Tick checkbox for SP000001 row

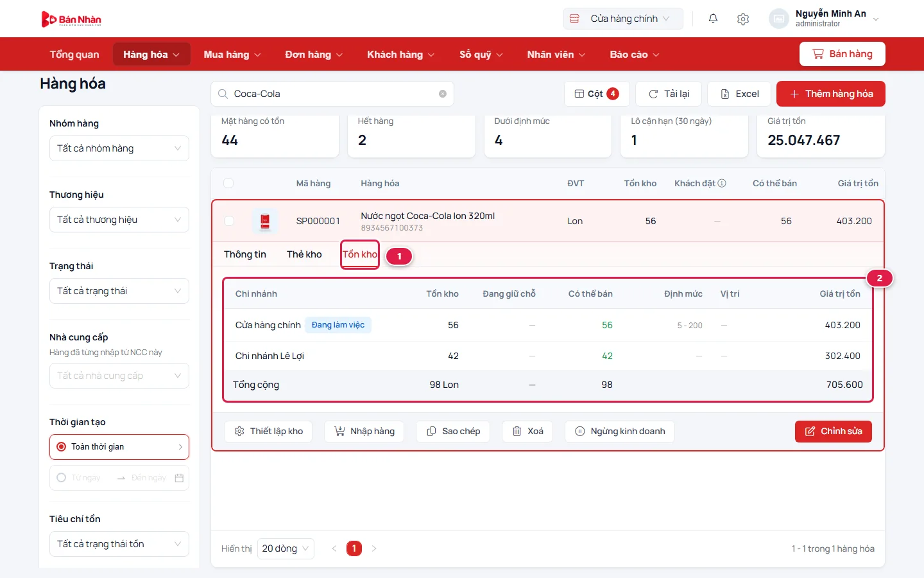(229, 221)
